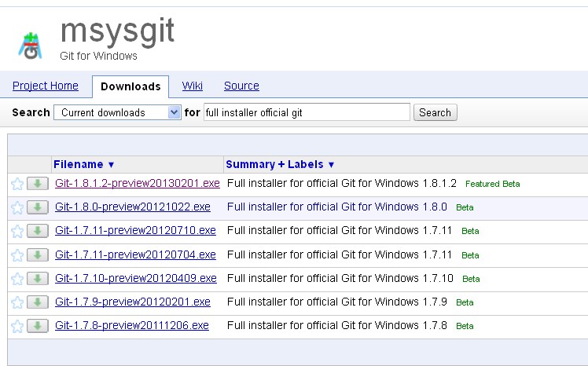Click the Beta label on Git 1.7.10 row
This screenshot has width=588, height=366.
pos(471,279)
